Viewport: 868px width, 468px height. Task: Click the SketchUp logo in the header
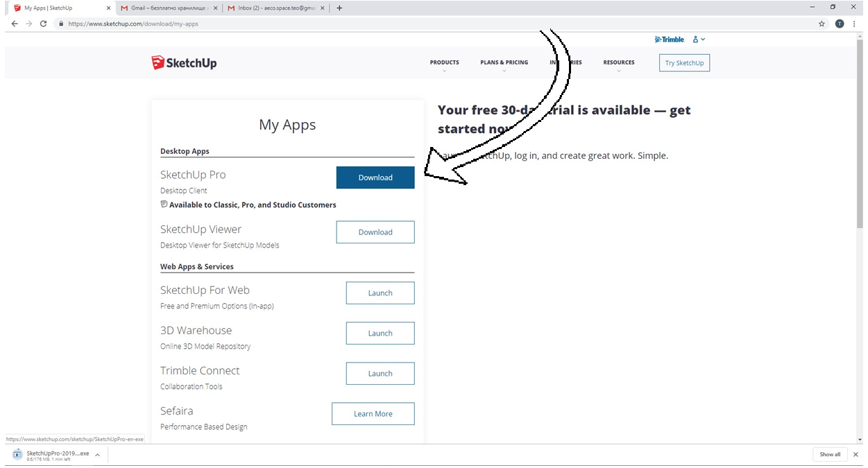point(184,63)
